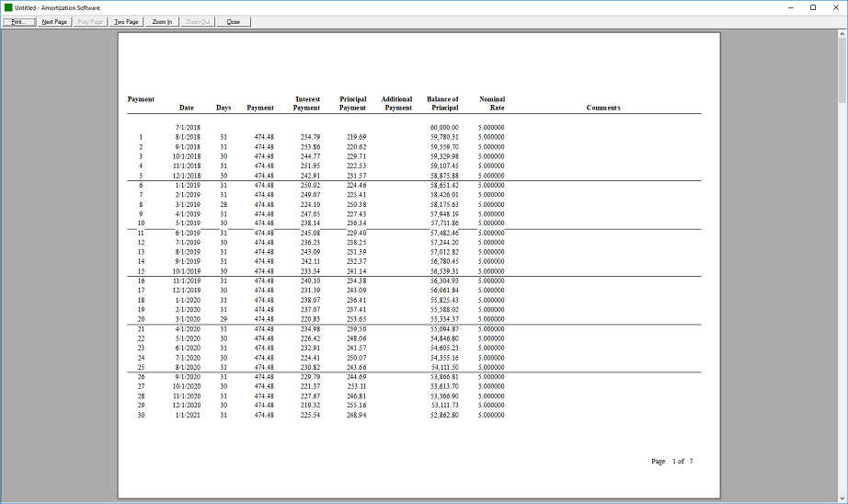Image resolution: width=848 pixels, height=504 pixels.
Task: Zoom In on the preview
Action: click(x=162, y=21)
